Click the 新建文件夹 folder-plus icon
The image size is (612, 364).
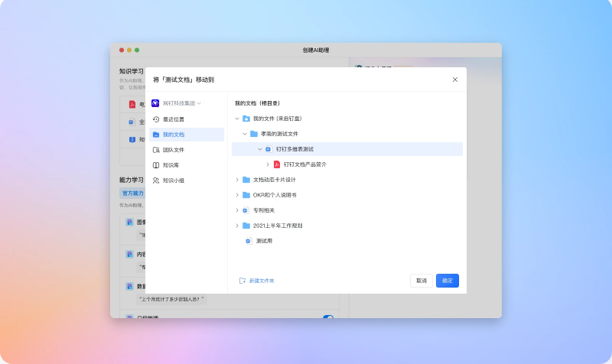(243, 281)
